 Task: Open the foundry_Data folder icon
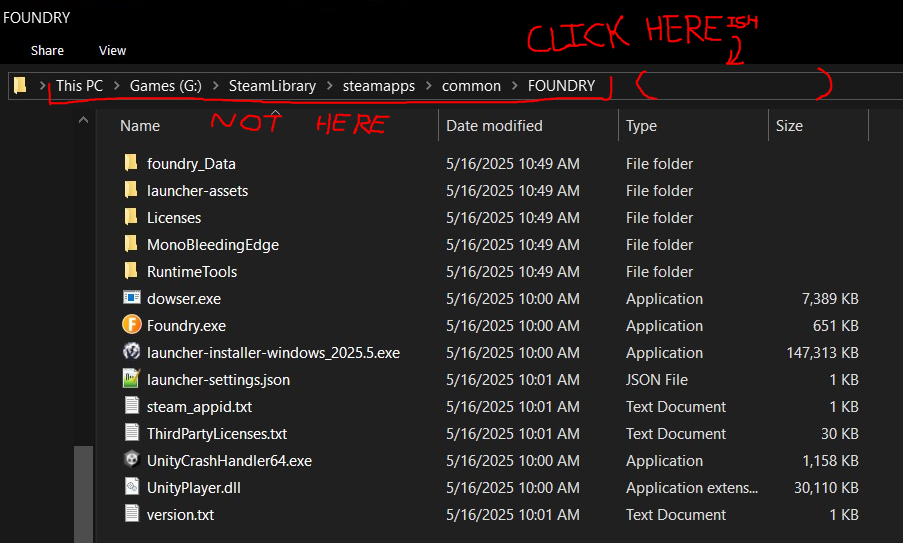click(131, 163)
